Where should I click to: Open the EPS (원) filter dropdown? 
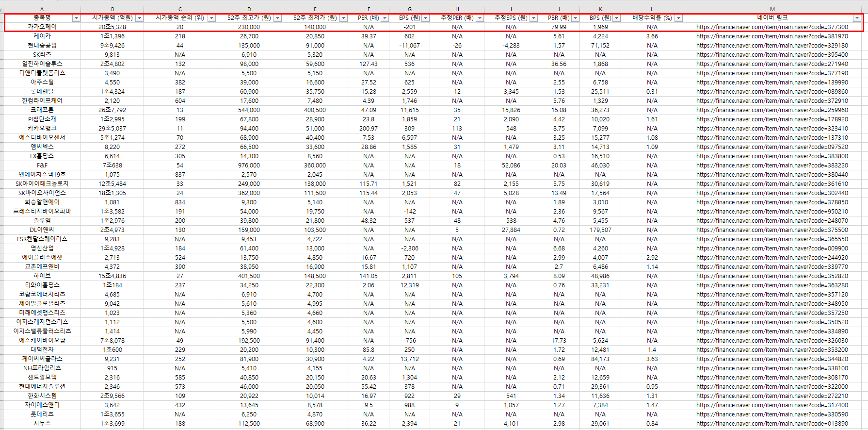click(425, 18)
